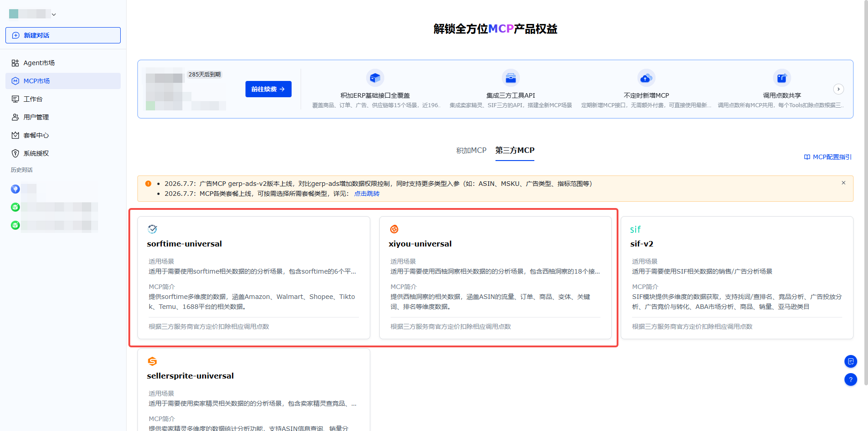Click the orange warning icon in the notice
Screen dimensions: 868x431
(x=148, y=184)
